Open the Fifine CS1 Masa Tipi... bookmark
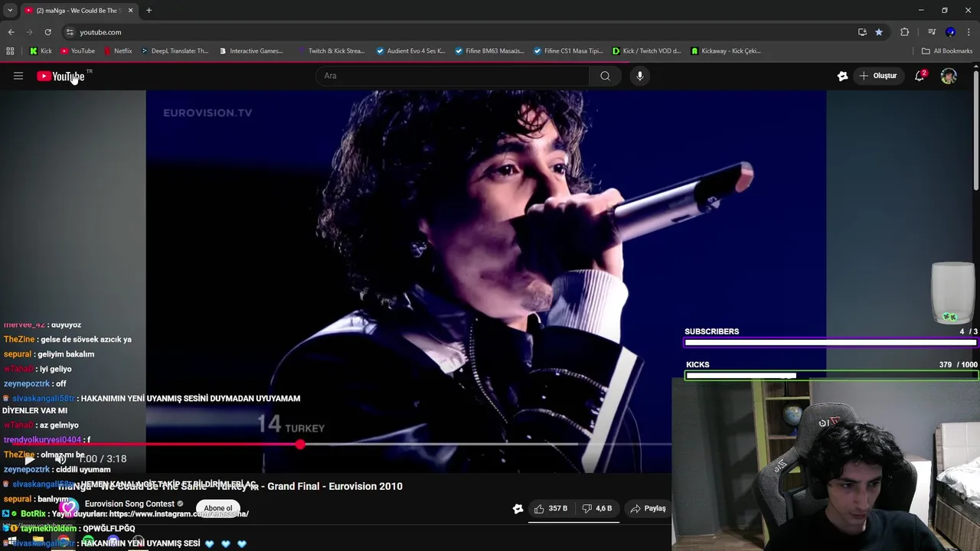This screenshot has width=980, height=551. point(568,51)
